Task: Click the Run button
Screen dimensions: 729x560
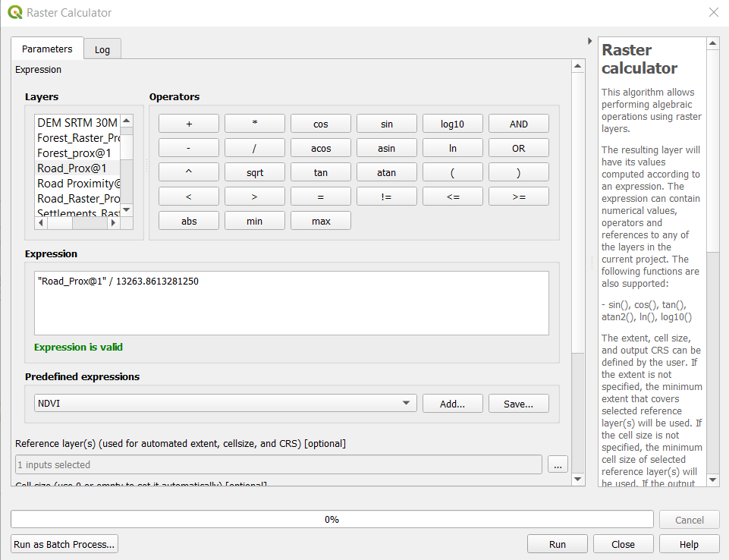Action: point(557,544)
